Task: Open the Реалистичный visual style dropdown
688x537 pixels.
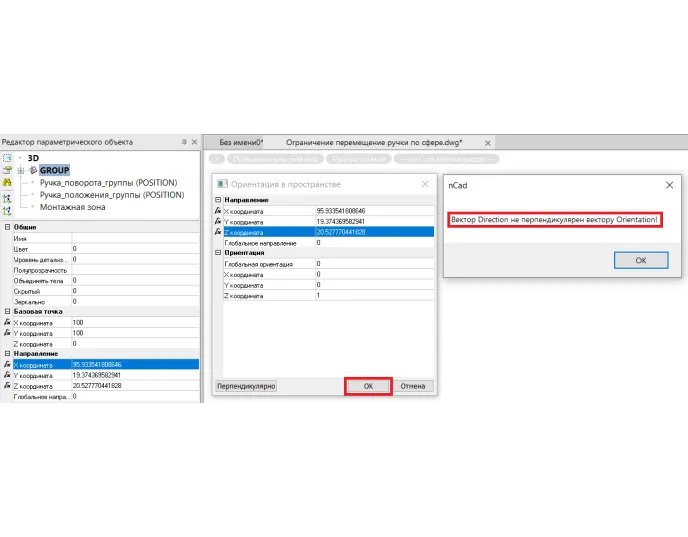Action: coord(359,159)
